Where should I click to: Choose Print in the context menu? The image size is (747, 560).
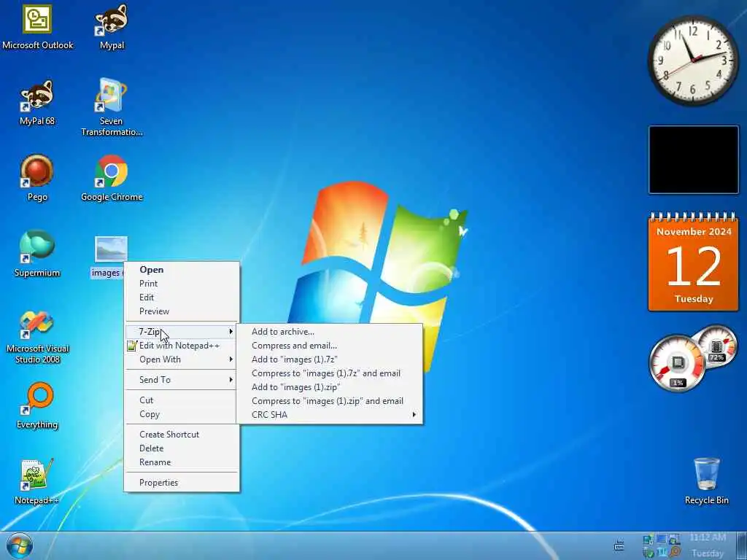182,284
